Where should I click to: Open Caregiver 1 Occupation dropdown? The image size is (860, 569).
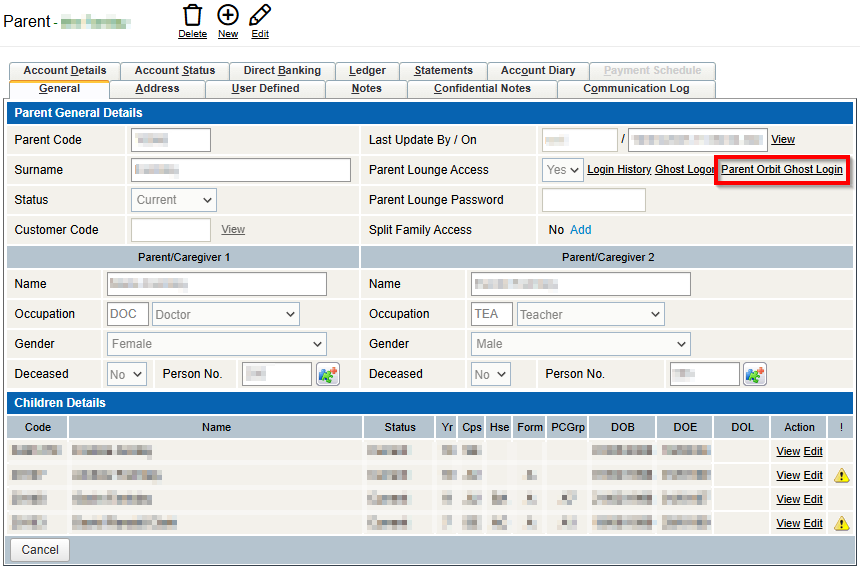point(226,314)
